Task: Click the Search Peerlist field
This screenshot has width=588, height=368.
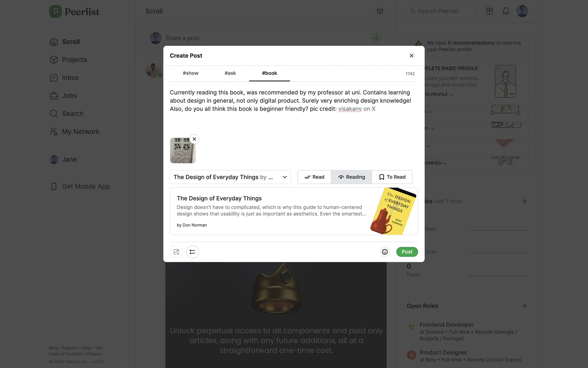Action: 441,11
